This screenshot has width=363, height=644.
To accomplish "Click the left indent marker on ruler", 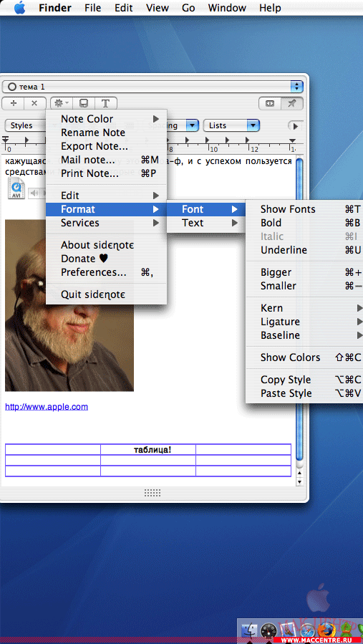I will (6, 140).
